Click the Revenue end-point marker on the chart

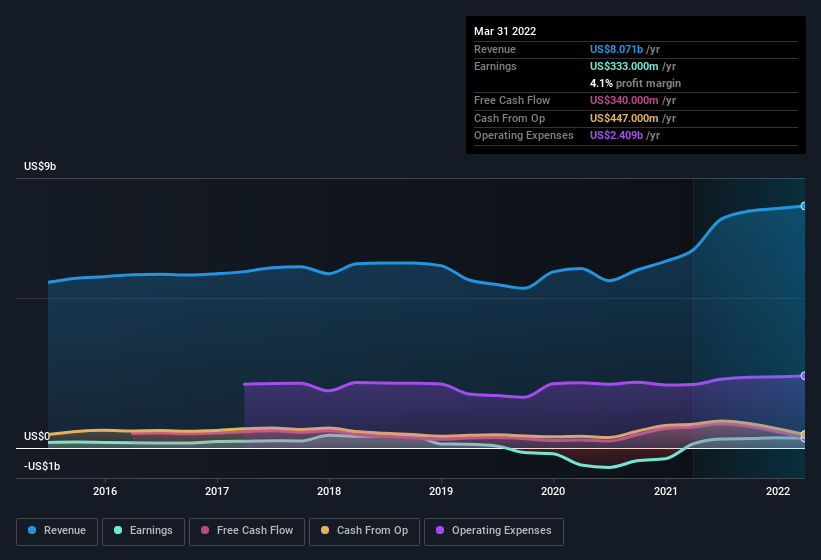coord(803,206)
